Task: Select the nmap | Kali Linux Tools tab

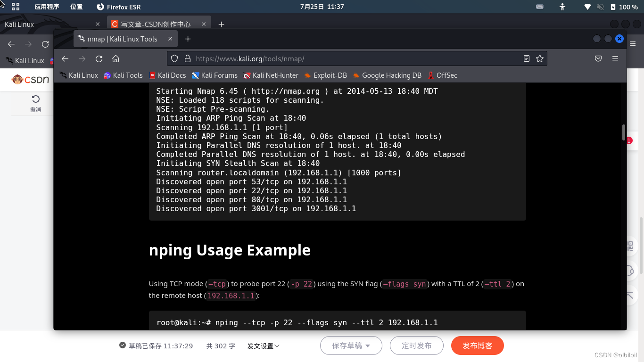Action: [125, 39]
